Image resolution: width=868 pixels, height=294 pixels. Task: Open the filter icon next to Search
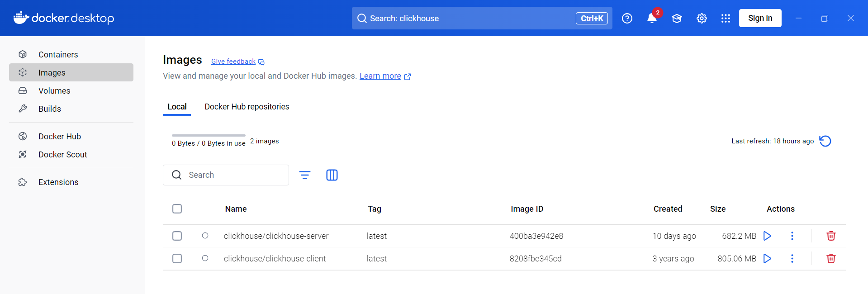tap(305, 175)
